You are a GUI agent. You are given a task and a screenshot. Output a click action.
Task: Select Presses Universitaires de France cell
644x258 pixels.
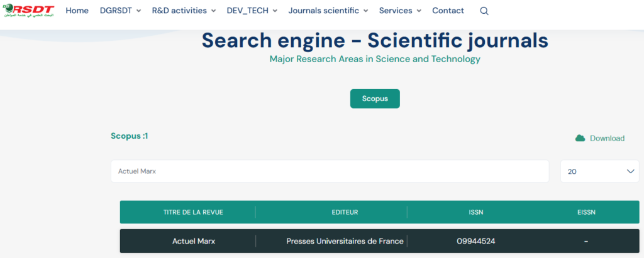pyautogui.click(x=345, y=241)
